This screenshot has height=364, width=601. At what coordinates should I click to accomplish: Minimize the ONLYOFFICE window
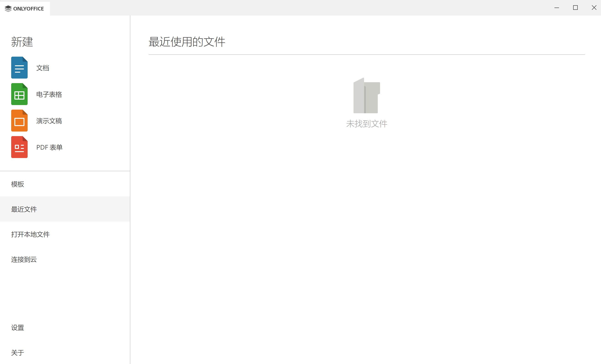click(x=557, y=8)
